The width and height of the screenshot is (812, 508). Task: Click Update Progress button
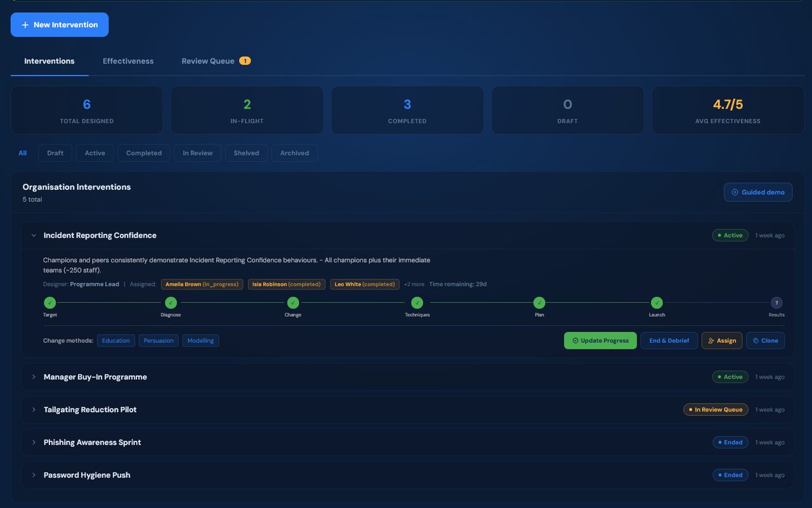pos(600,340)
